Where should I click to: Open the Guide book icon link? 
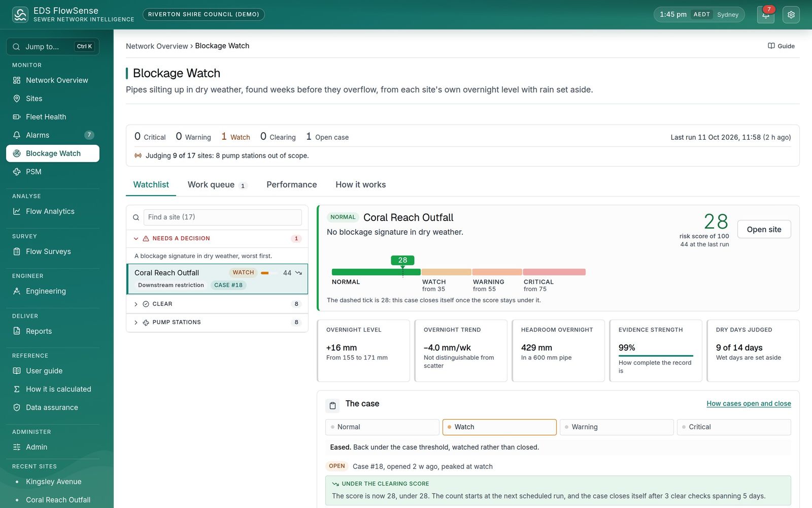(x=781, y=46)
